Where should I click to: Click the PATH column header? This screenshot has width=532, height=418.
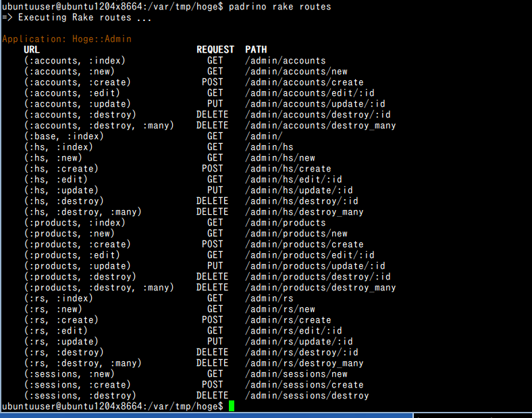click(x=256, y=49)
